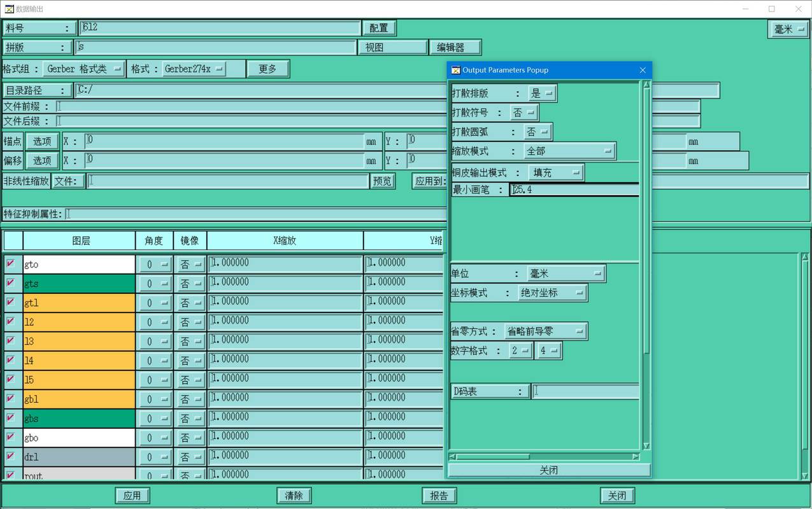The height and width of the screenshot is (509, 812).
Task: Click the D码表 button in the popup
Action: coord(490,391)
